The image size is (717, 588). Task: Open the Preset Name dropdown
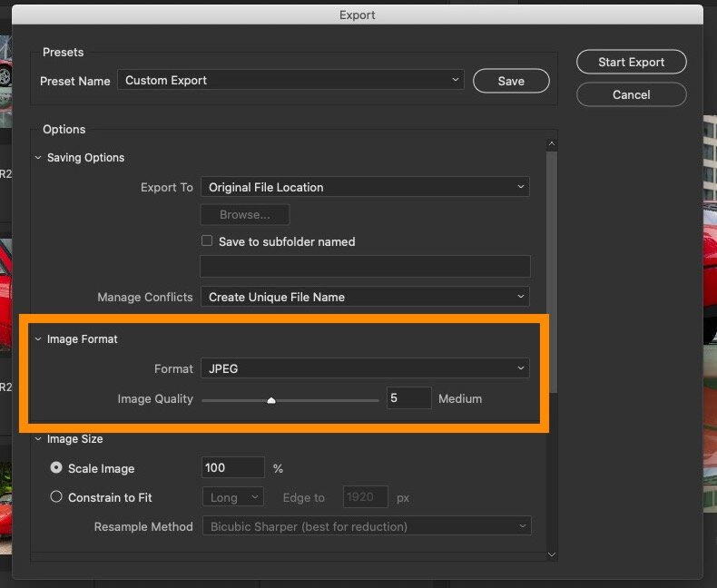pos(290,80)
